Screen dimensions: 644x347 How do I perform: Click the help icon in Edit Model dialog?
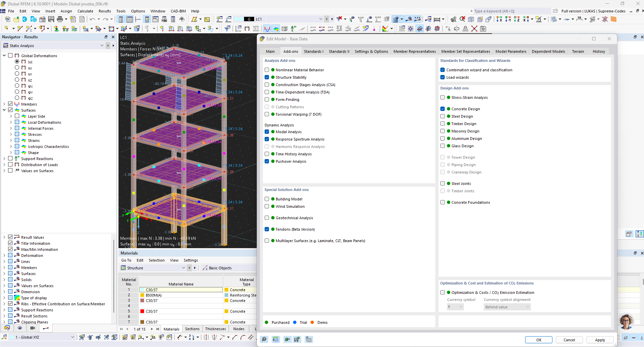[x=265, y=340]
